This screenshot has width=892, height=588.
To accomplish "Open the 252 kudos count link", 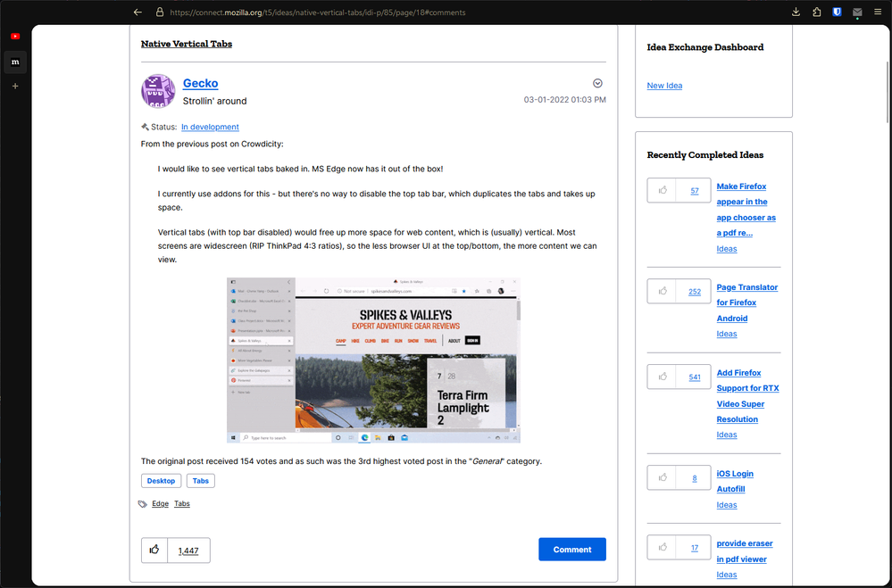I will point(694,292).
